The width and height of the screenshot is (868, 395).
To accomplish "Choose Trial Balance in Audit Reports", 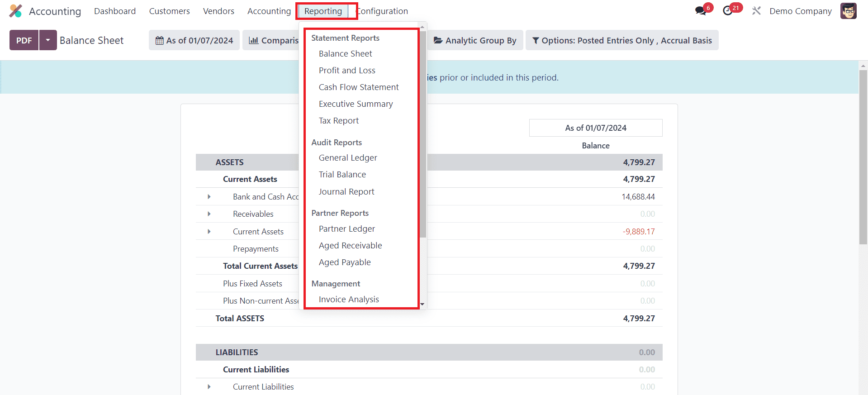I will click(x=342, y=175).
